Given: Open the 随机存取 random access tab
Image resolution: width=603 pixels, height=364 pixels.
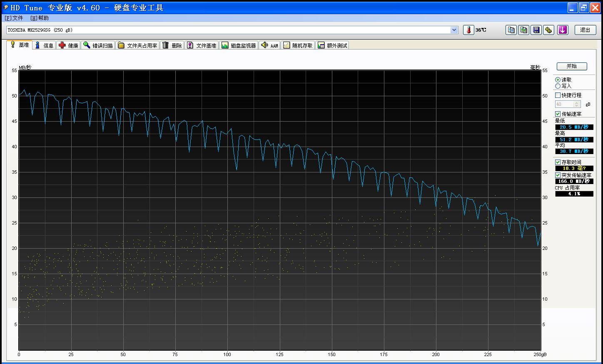Looking at the screenshot, I should (x=298, y=45).
